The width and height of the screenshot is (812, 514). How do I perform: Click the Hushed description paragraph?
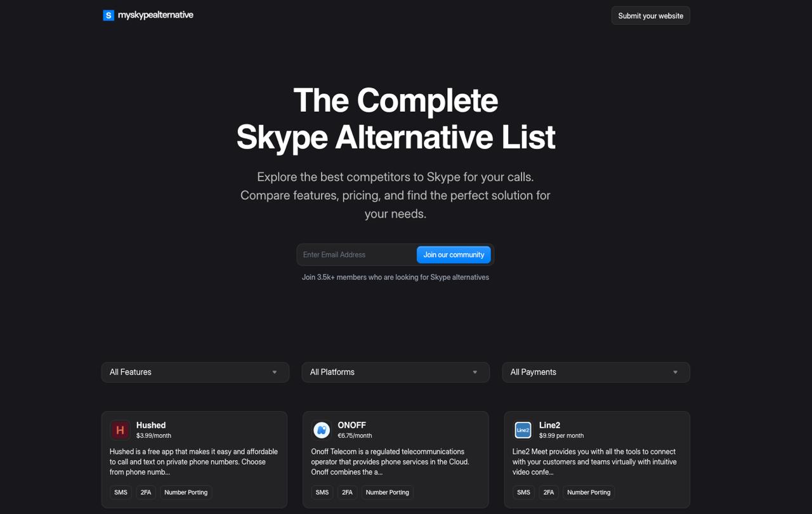click(194, 462)
